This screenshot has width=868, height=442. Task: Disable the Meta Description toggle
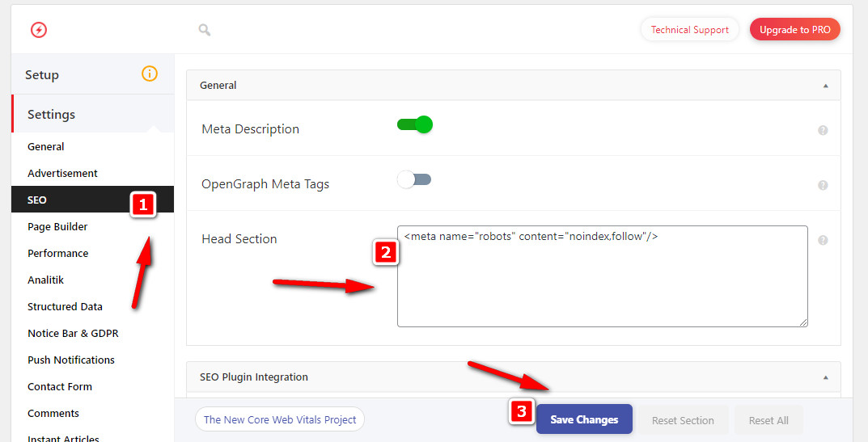click(415, 125)
